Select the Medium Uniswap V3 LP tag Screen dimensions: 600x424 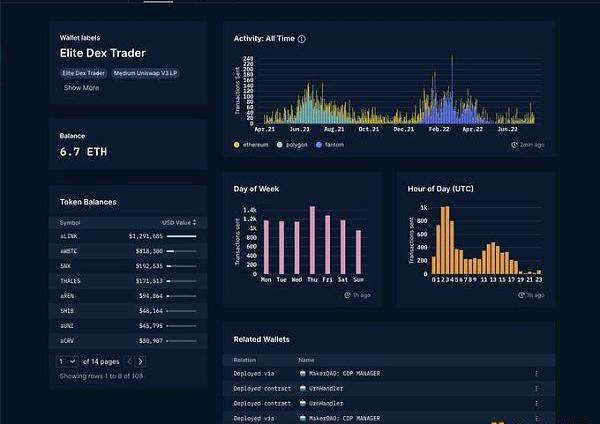(147, 72)
